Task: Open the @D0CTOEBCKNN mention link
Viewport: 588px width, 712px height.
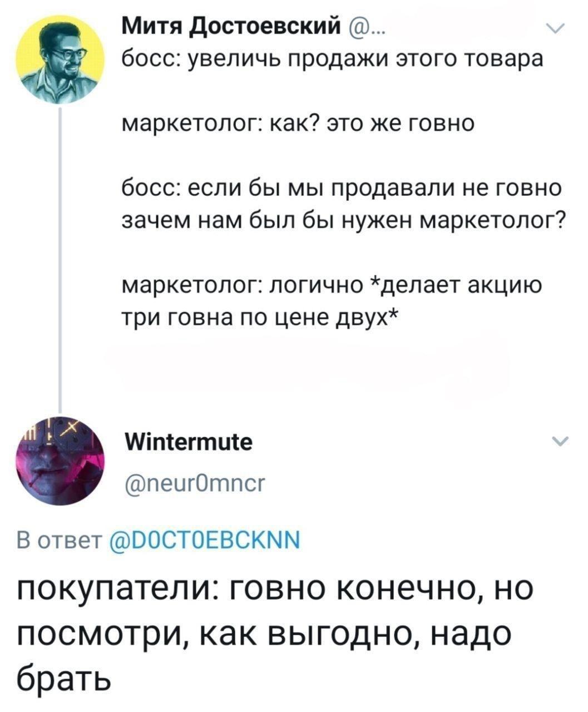Action: pyautogui.click(x=205, y=539)
